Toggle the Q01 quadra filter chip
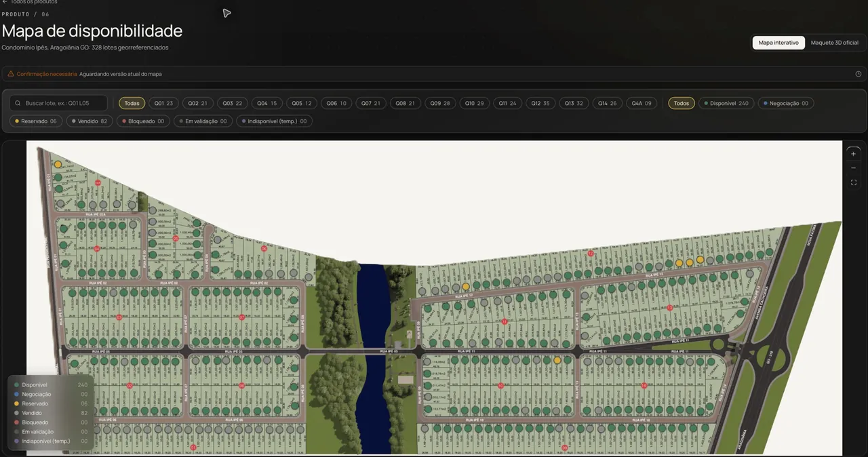 [163, 103]
